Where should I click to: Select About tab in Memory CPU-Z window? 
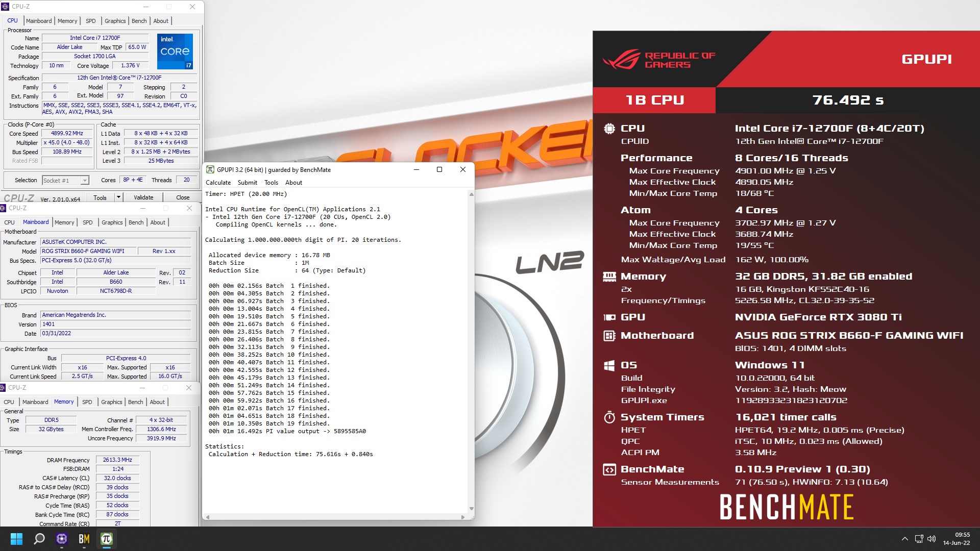click(157, 402)
